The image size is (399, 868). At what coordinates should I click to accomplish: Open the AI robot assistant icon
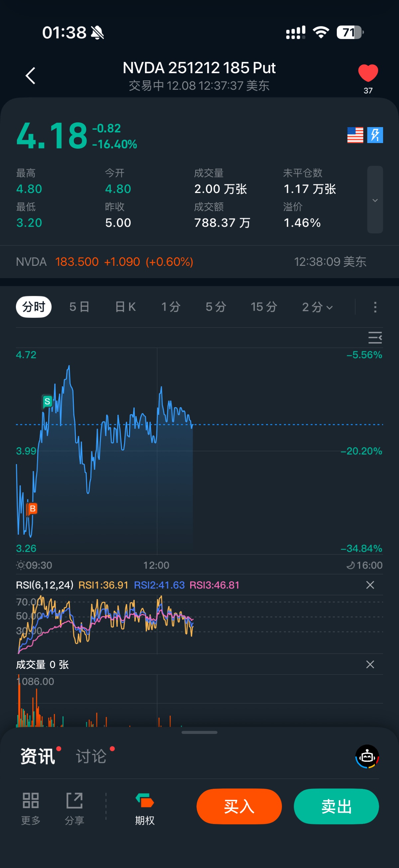pyautogui.click(x=367, y=757)
